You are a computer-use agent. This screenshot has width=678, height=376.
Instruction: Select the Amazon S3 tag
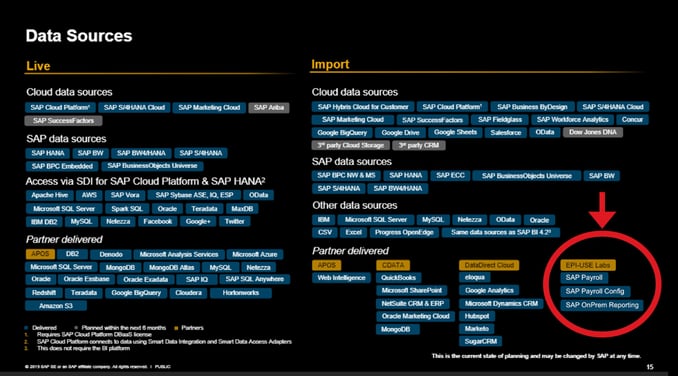(x=56, y=306)
